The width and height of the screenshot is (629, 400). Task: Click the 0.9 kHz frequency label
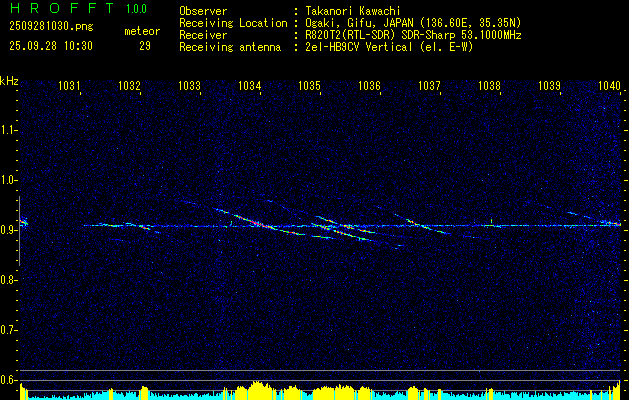(x=8, y=230)
